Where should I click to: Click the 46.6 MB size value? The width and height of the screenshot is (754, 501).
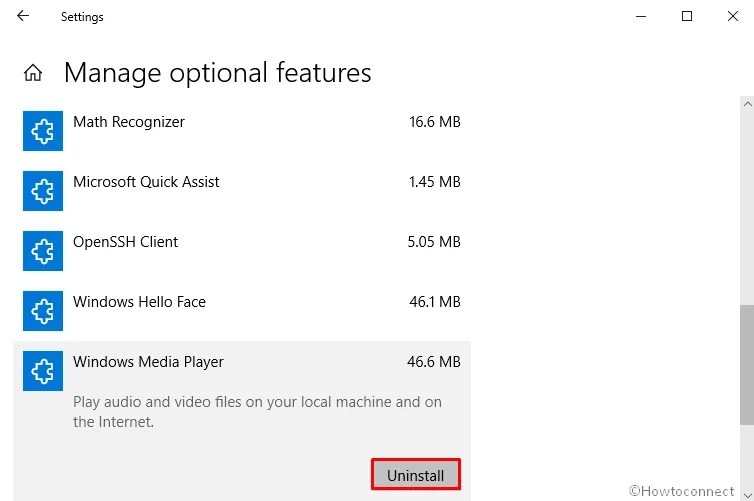[x=434, y=362]
